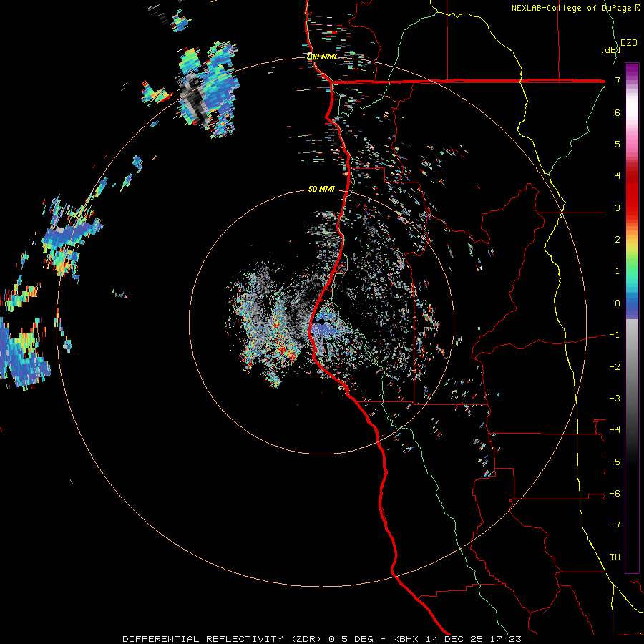The width and height of the screenshot is (644, 644).
Task: Click the [dB] unit label
Action: [x=610, y=49]
